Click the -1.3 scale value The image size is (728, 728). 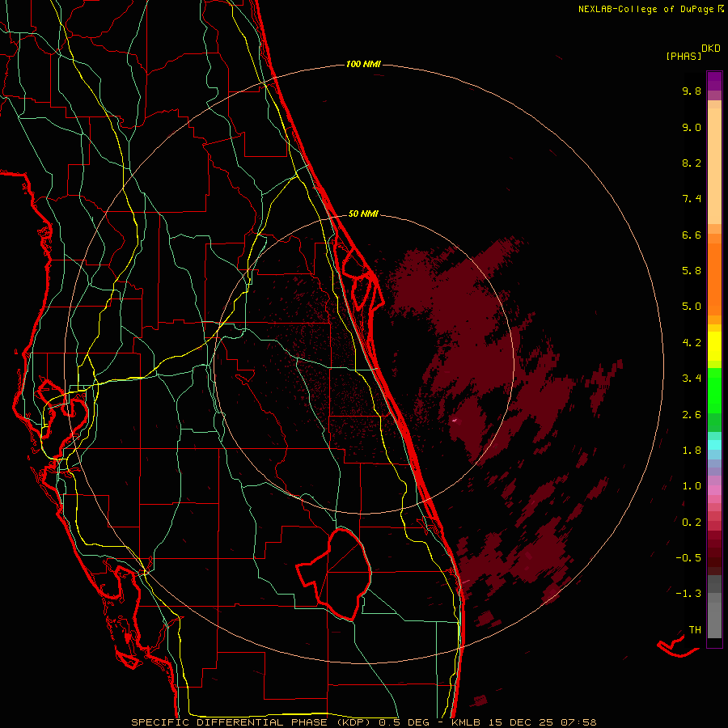(x=688, y=594)
